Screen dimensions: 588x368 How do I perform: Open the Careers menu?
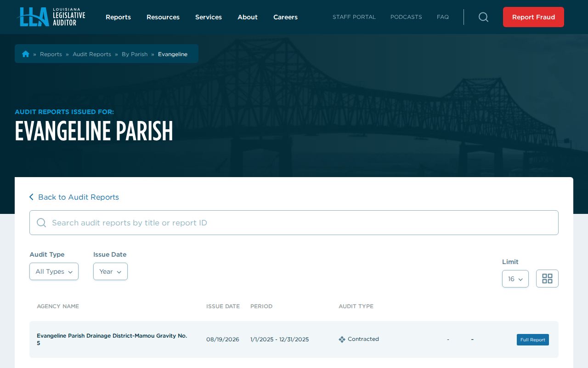285,17
